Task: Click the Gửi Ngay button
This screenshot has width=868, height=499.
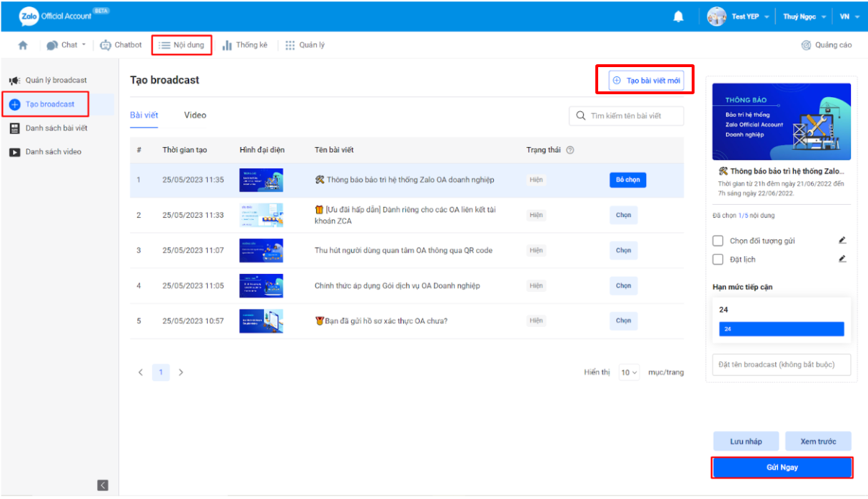Action: 782,468
